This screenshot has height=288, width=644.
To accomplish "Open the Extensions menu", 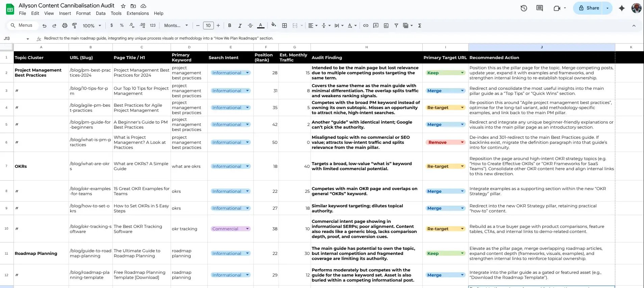I will coord(138,14).
